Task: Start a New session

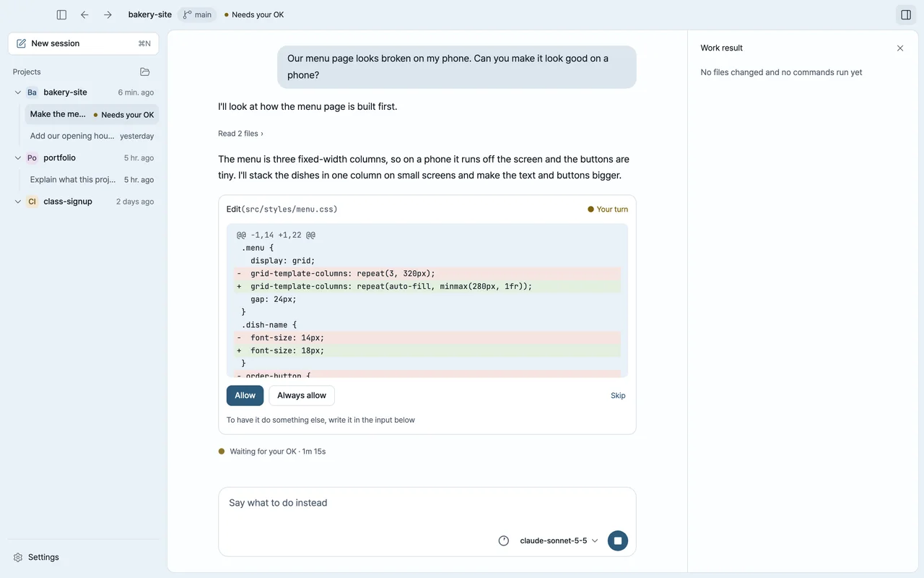Action: pos(84,43)
